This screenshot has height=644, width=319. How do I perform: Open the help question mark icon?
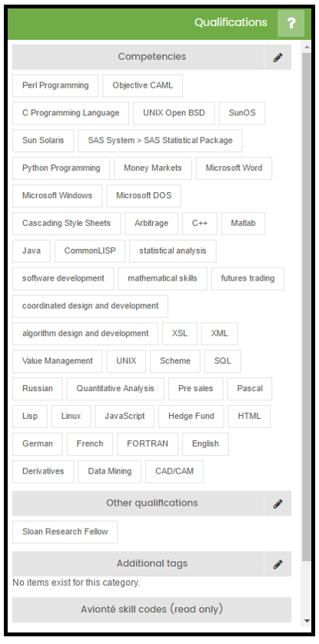point(291,23)
